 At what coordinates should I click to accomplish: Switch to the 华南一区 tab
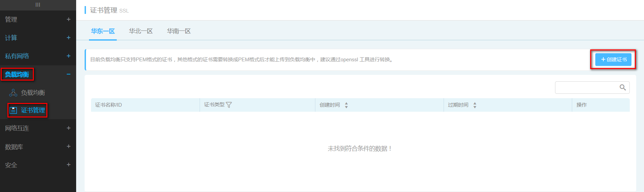click(x=179, y=31)
